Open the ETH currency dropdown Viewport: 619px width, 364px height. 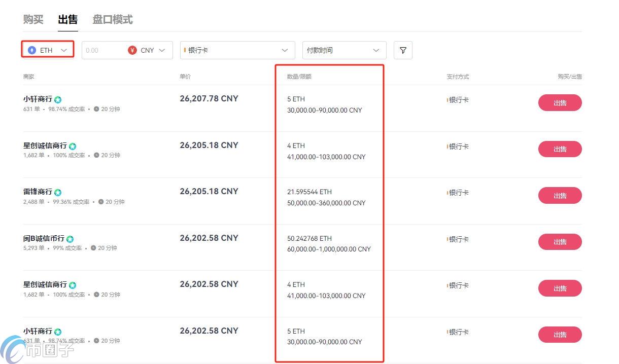coord(64,50)
